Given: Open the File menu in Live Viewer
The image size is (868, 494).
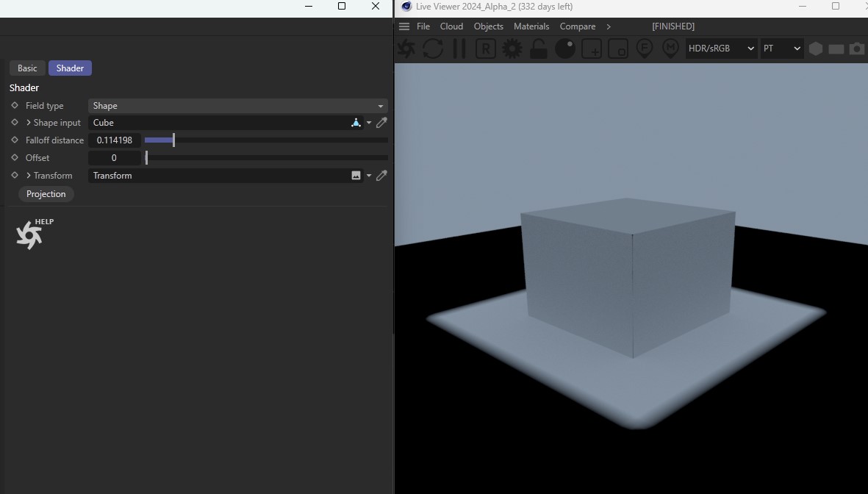Looking at the screenshot, I should 423,26.
